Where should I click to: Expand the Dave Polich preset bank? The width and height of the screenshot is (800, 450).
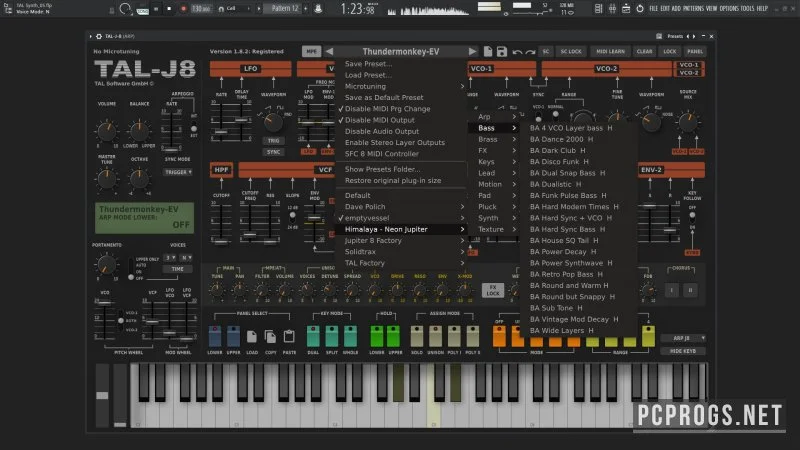(x=401, y=207)
